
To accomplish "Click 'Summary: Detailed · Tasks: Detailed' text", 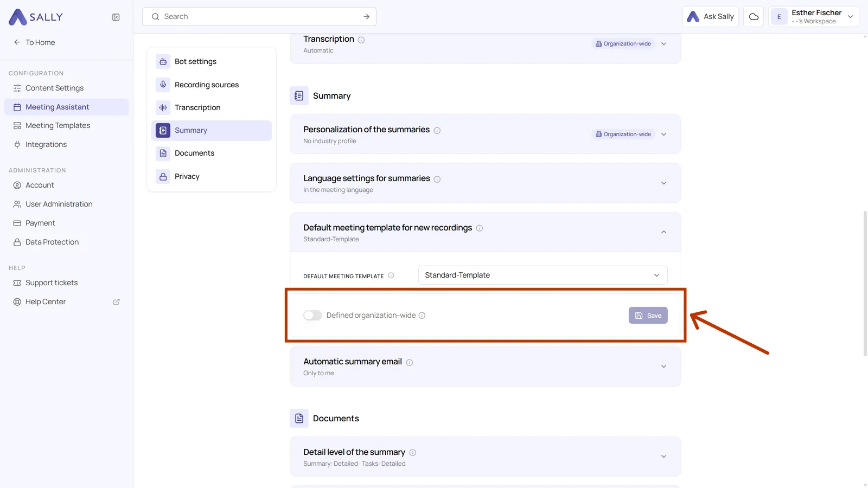I will (x=354, y=464).
